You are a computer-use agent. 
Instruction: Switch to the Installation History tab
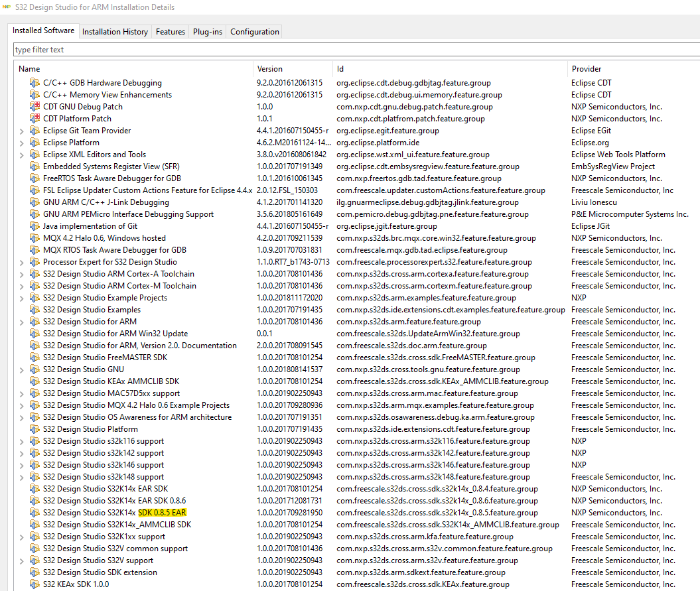pyautogui.click(x=115, y=31)
